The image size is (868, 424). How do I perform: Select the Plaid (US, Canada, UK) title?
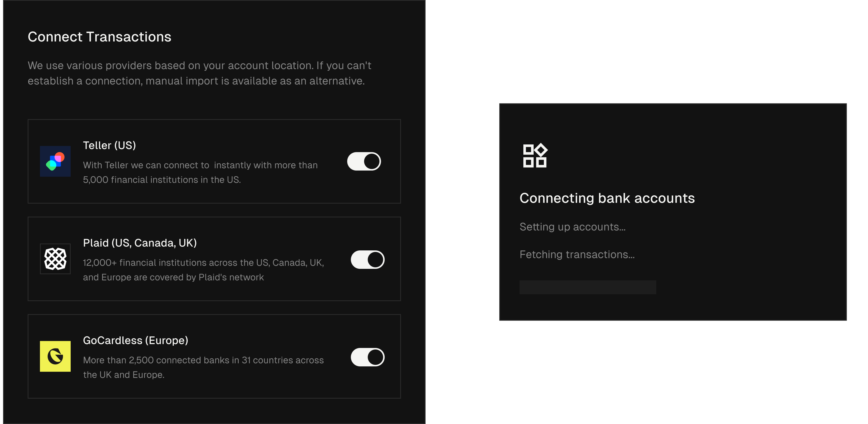[x=140, y=243]
